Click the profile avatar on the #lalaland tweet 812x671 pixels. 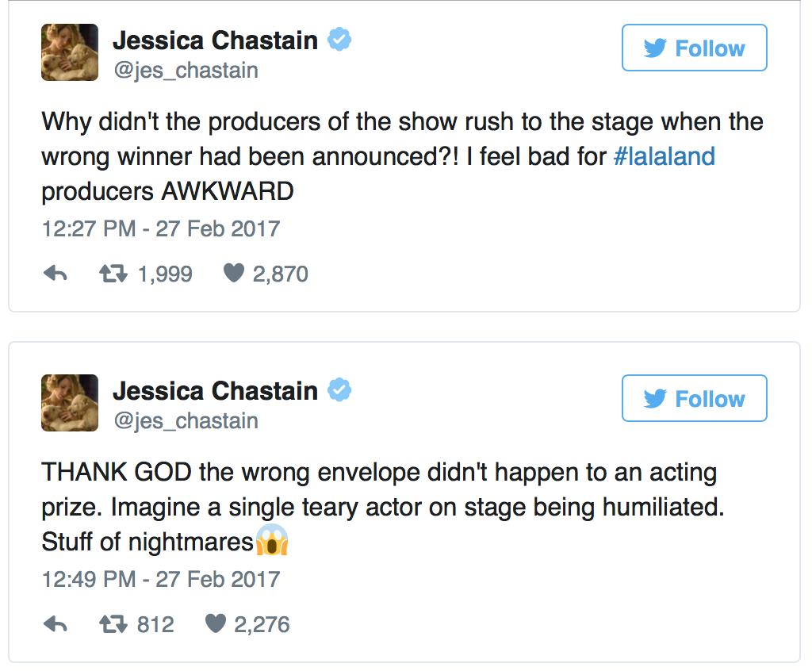(x=70, y=52)
